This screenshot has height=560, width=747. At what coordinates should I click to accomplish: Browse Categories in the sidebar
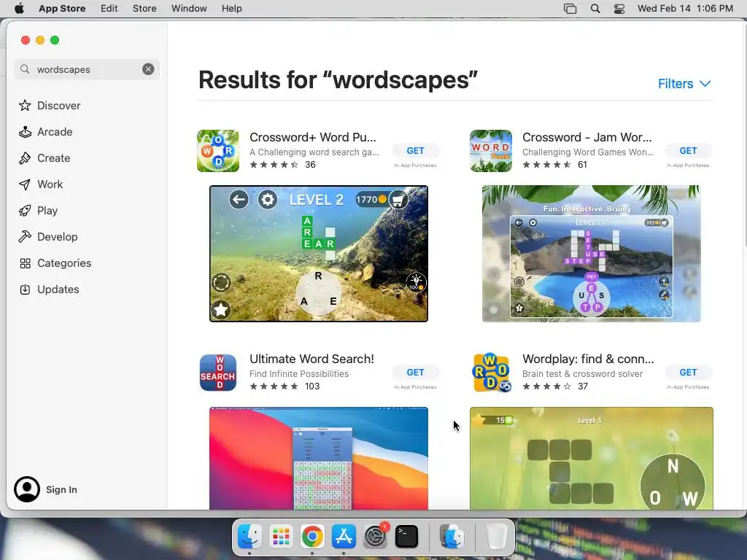click(55, 262)
